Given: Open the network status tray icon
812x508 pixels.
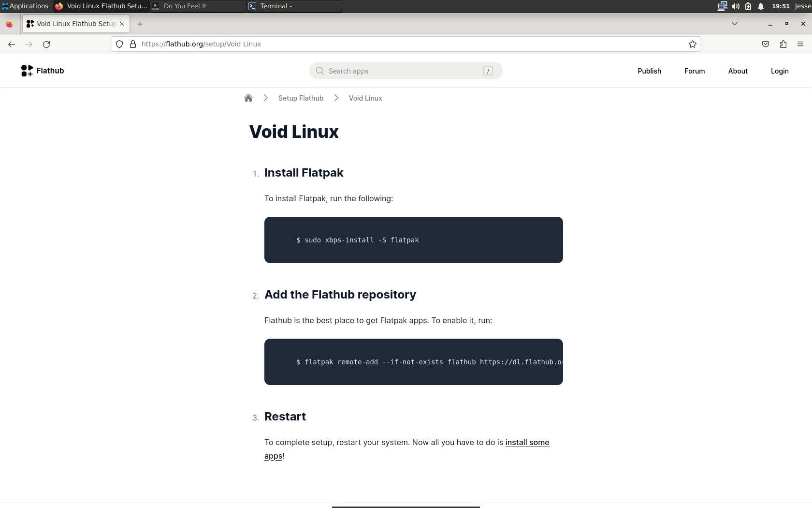Looking at the screenshot, I should pos(722,6).
